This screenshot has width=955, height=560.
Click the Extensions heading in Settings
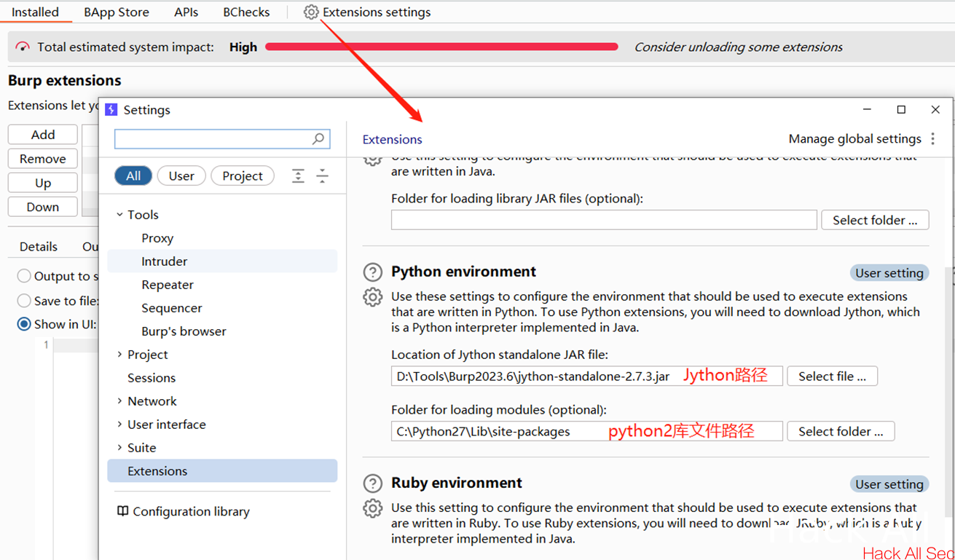[x=392, y=139]
